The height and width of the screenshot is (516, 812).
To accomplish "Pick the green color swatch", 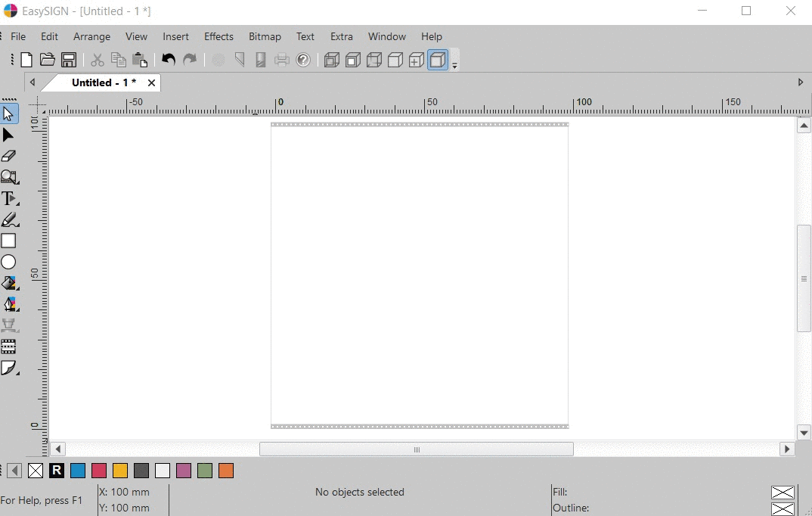I will point(205,471).
